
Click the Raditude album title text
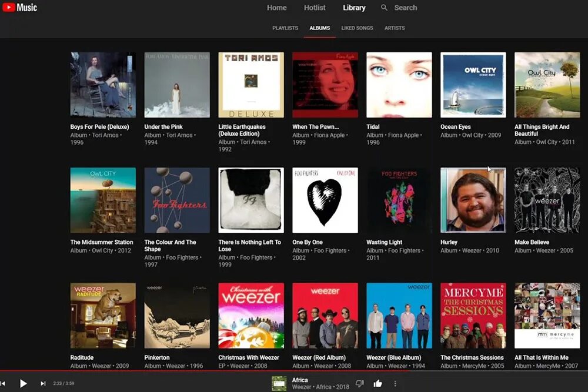82,357
